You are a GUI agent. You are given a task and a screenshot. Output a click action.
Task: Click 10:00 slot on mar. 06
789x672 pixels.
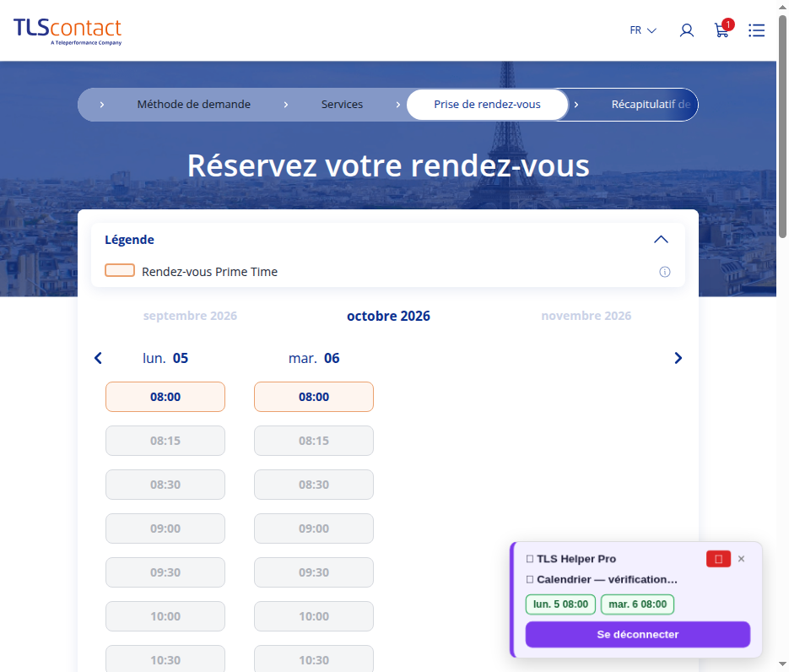[x=314, y=616]
